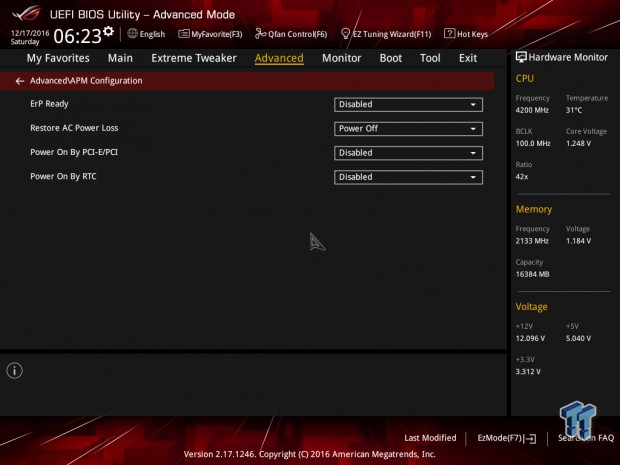620x465 pixels.
Task: Click the info circle icon
Action: tap(15, 370)
